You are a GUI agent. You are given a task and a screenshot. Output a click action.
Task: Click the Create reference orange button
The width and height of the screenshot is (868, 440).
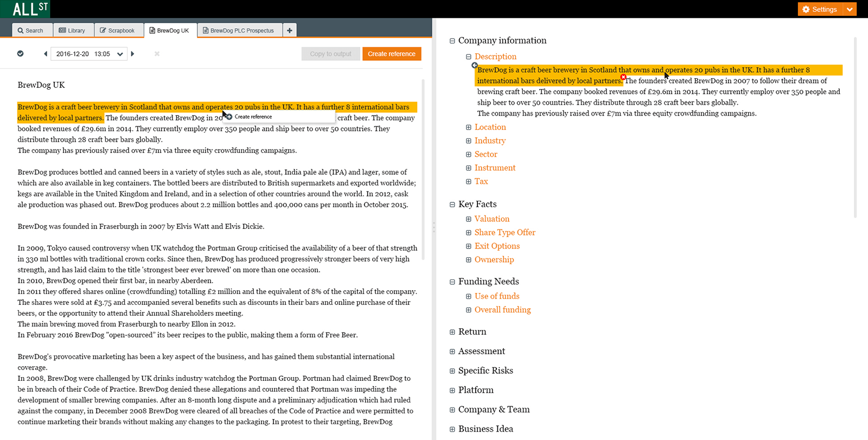392,54
